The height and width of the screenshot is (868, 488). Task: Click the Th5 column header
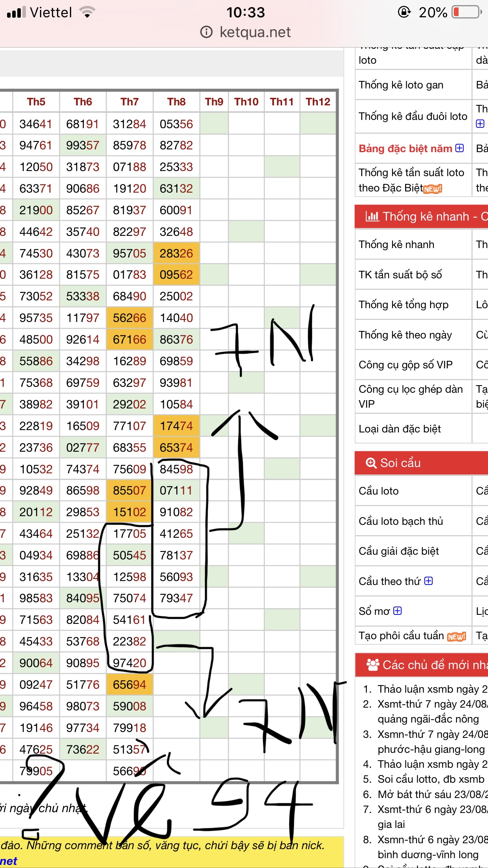click(x=36, y=102)
